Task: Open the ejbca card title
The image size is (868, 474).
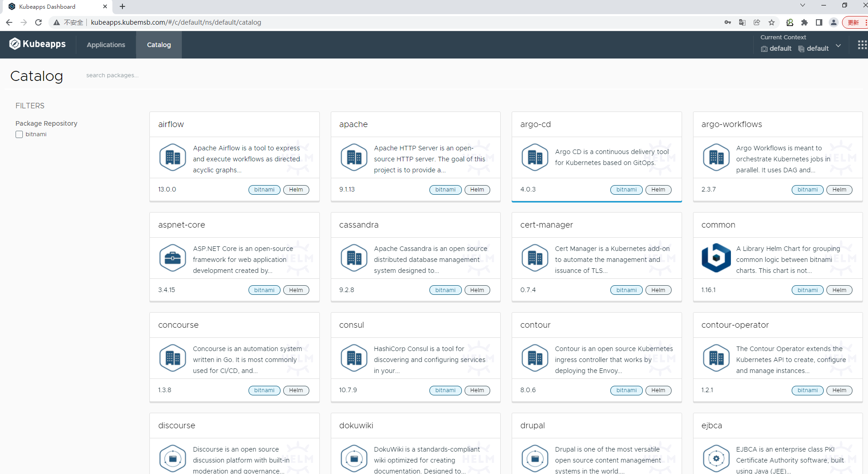Action: (x=711, y=426)
